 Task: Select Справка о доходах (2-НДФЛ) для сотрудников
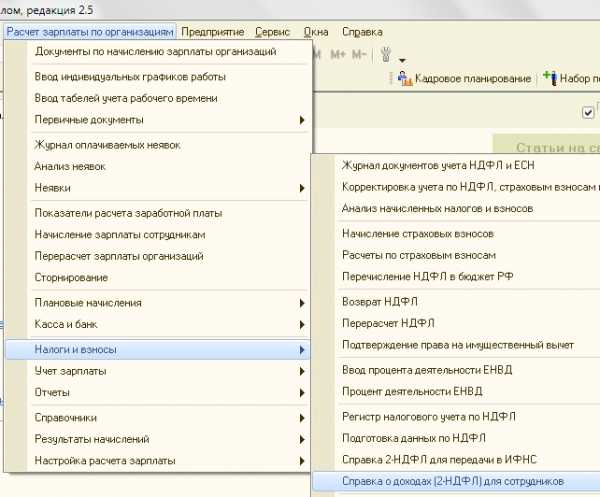point(453,482)
